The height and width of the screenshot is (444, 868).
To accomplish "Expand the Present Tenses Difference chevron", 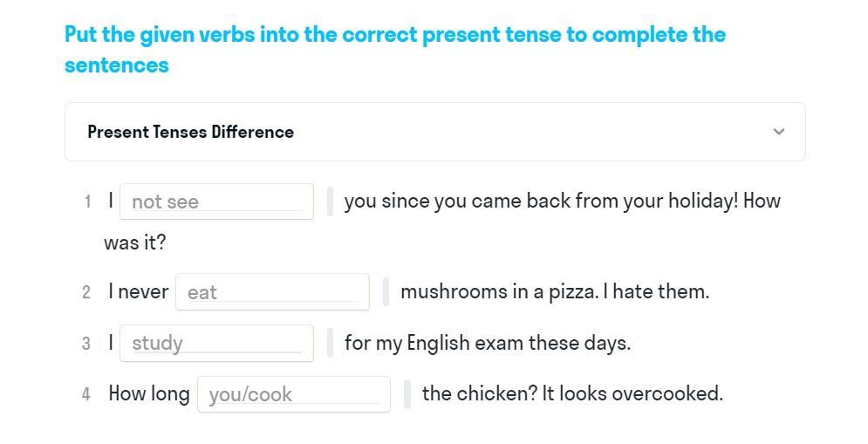I will tap(778, 132).
